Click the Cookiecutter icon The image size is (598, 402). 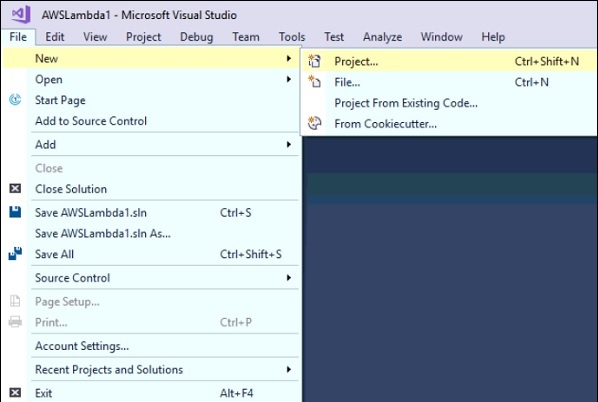tap(315, 123)
